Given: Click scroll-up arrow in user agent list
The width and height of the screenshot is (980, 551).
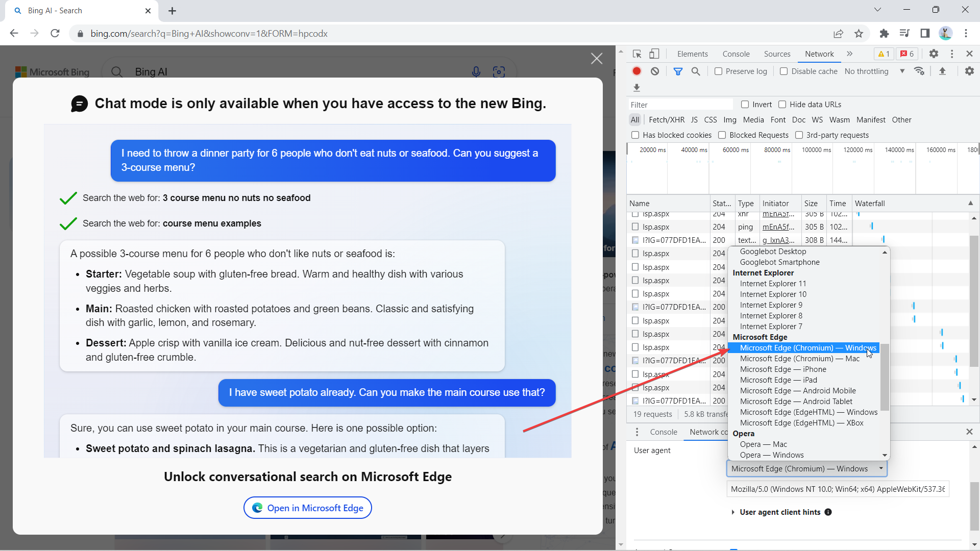Looking at the screenshot, I should 885,252.
